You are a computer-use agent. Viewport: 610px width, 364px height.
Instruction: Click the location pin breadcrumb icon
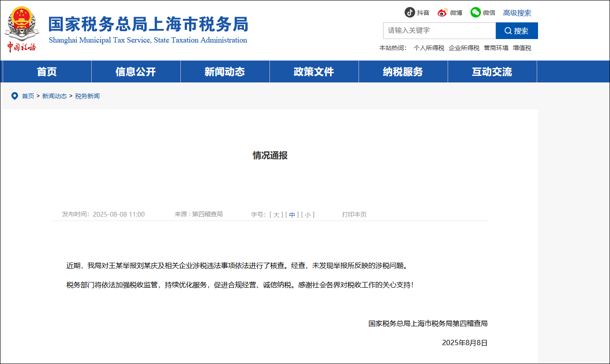pyautogui.click(x=14, y=96)
